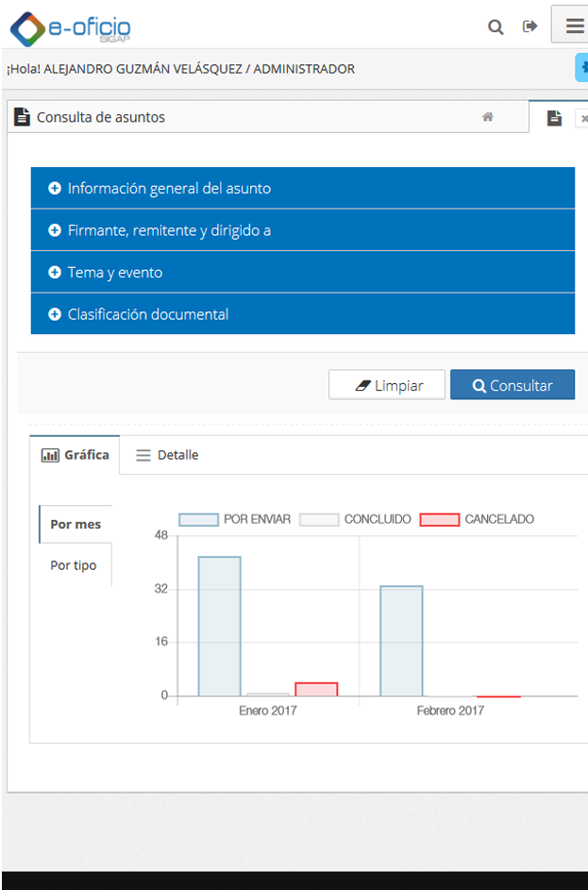Screen dimensions: 588x890
Task: Click the Febrero 2017 POR ENVIAR bar
Action: point(401,641)
